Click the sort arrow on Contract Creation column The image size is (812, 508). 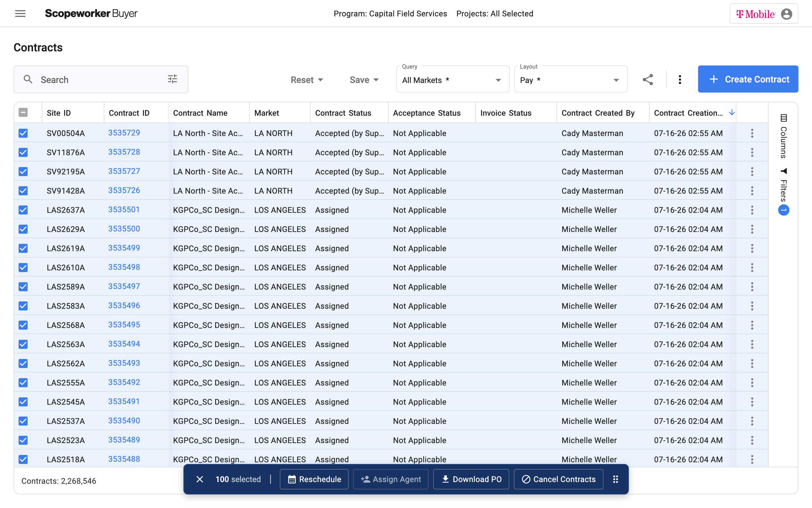tap(731, 113)
